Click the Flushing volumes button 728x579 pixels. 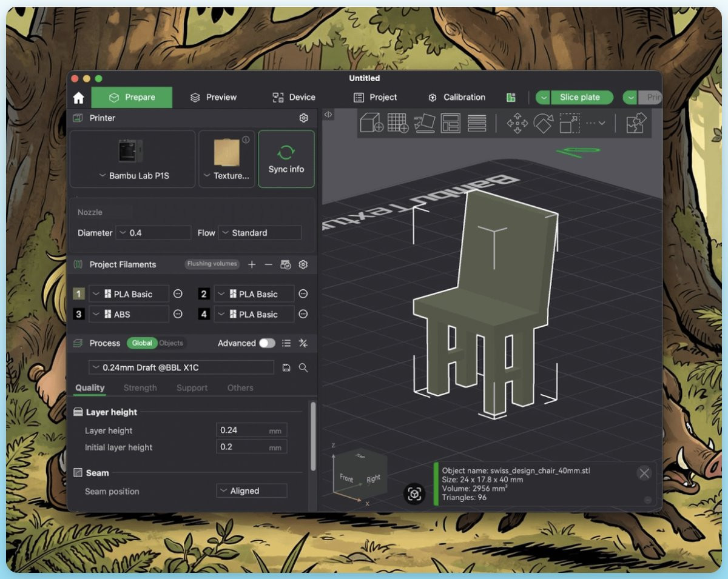coord(212,264)
